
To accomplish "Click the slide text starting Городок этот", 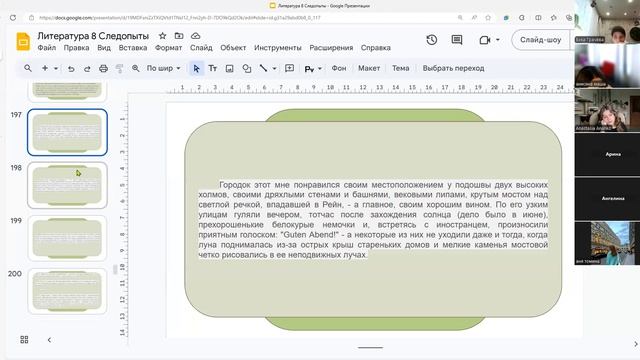I will (373, 220).
